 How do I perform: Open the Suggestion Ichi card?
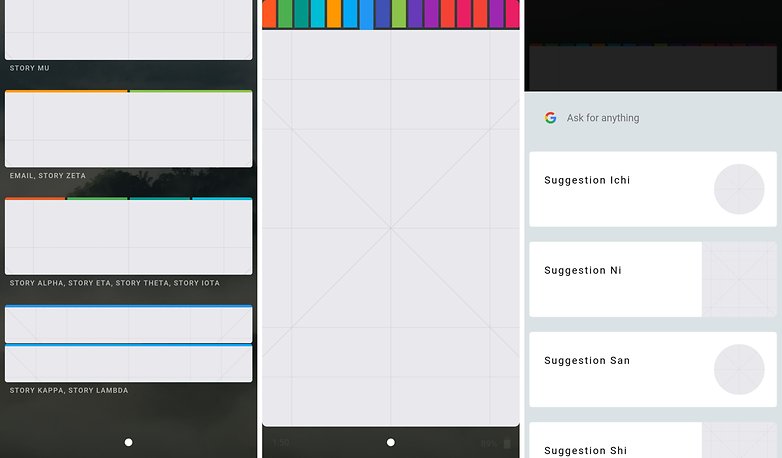coord(653,189)
